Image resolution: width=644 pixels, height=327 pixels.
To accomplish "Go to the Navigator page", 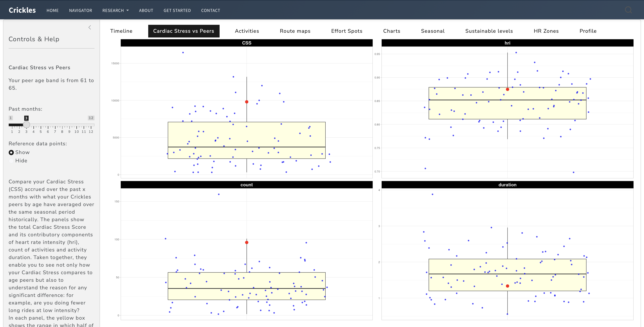I will [x=80, y=10].
